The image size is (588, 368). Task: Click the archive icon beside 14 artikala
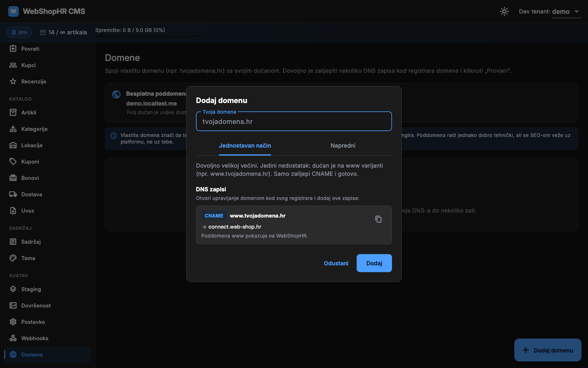click(x=43, y=32)
